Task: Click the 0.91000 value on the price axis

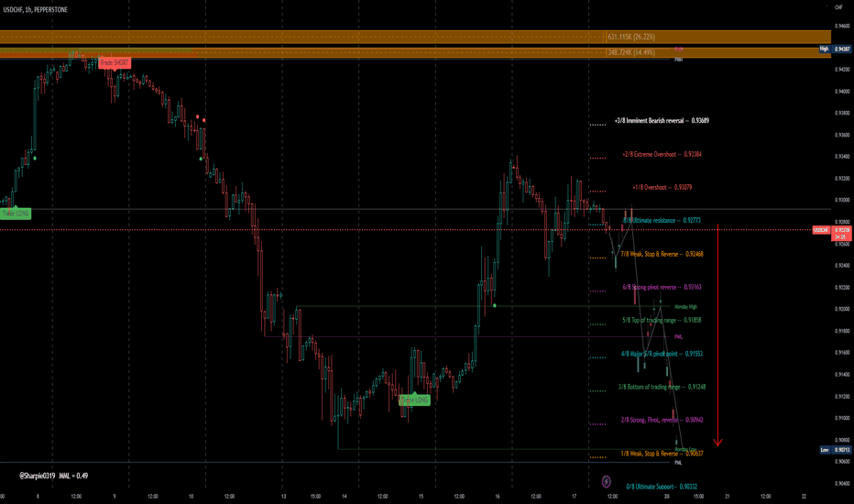Action: (x=842, y=418)
